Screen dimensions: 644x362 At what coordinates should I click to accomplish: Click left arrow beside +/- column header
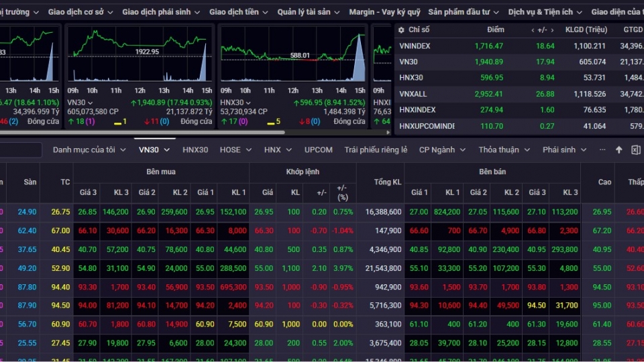tap(533, 30)
